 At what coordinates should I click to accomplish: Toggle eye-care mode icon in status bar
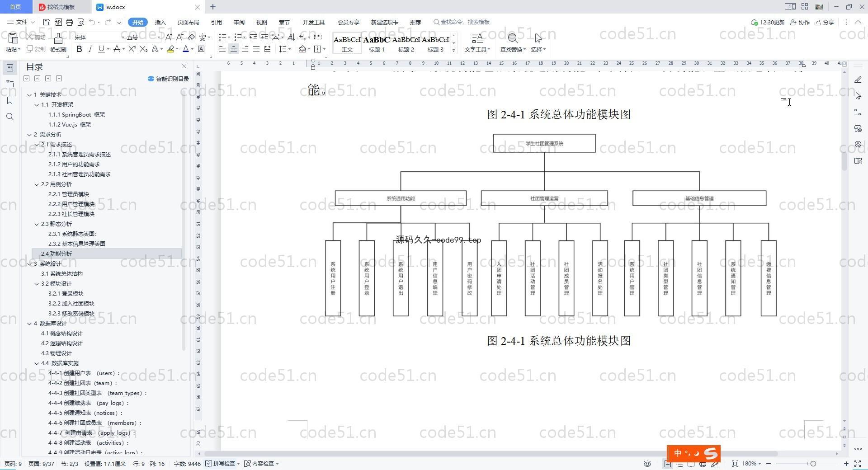click(x=647, y=464)
